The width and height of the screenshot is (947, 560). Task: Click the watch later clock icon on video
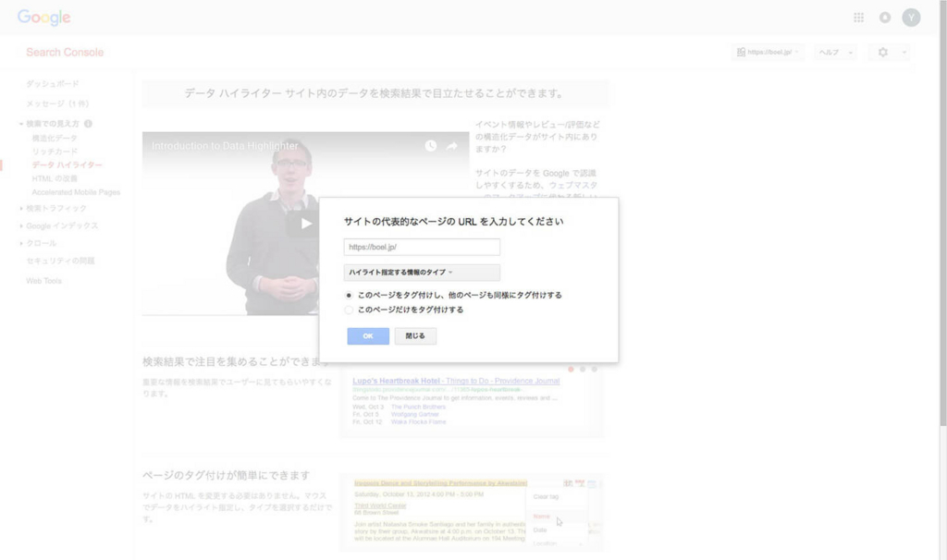click(431, 146)
